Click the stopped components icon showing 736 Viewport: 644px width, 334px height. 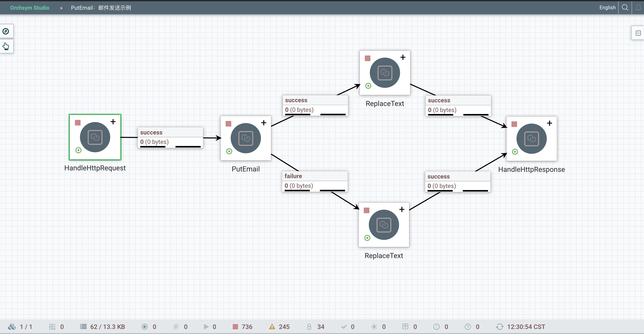pos(235,327)
